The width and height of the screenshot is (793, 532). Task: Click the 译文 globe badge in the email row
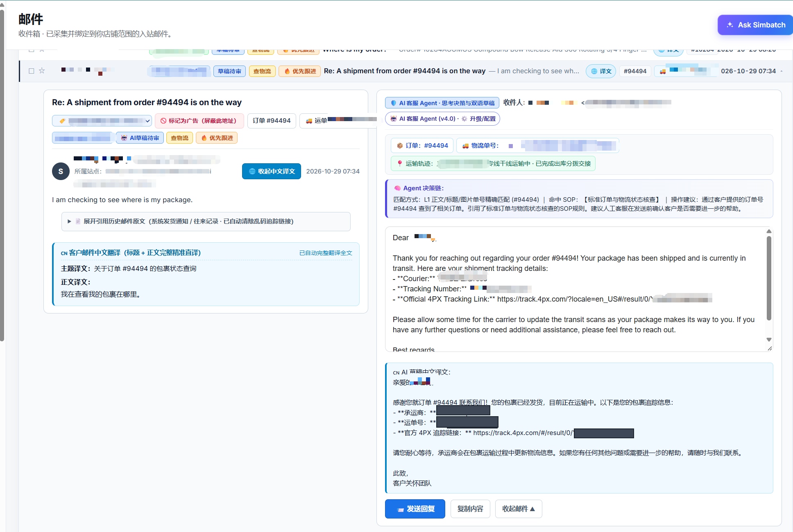tap(601, 71)
